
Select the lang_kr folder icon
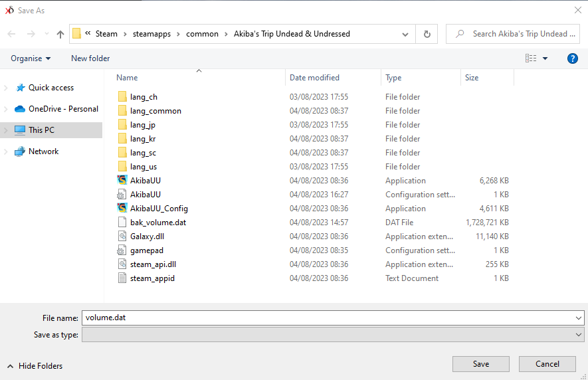122,139
